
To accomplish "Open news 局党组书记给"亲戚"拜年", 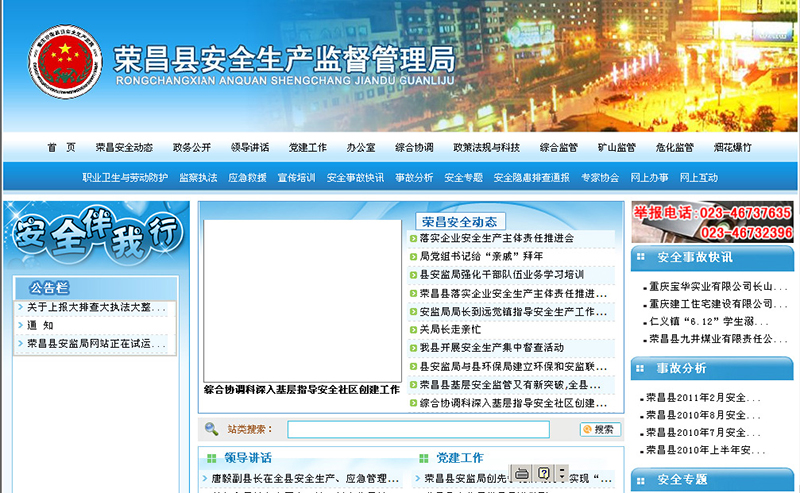I will [x=481, y=256].
